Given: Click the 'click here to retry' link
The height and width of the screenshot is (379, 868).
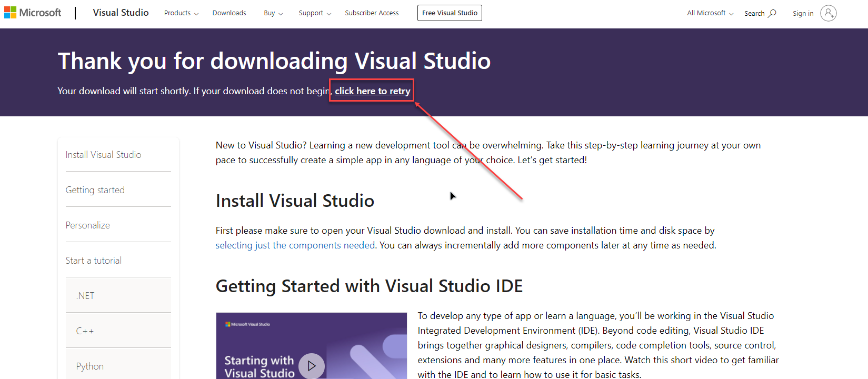Looking at the screenshot, I should [x=373, y=91].
